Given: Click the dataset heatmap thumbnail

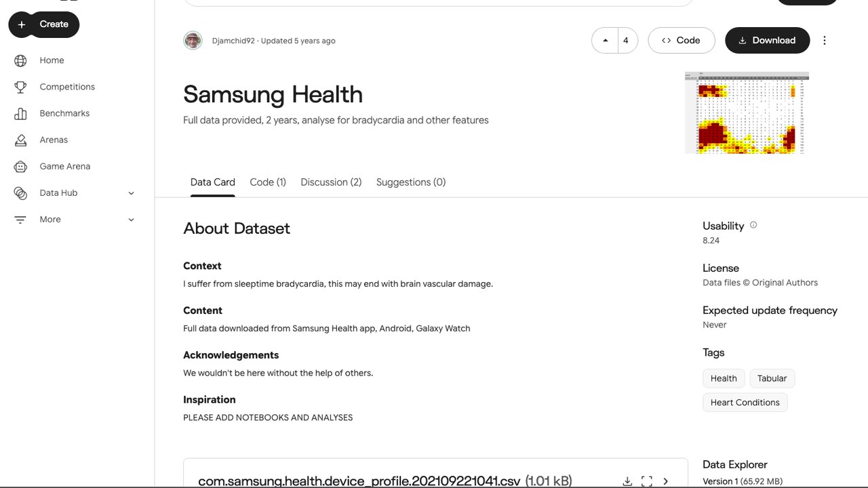Looking at the screenshot, I should click(x=747, y=113).
